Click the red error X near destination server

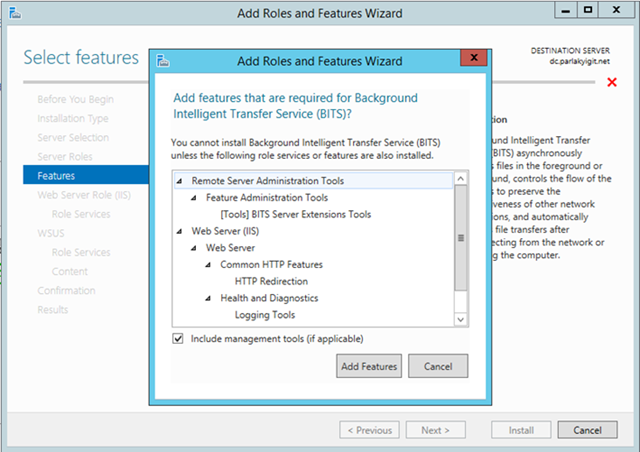[611, 82]
